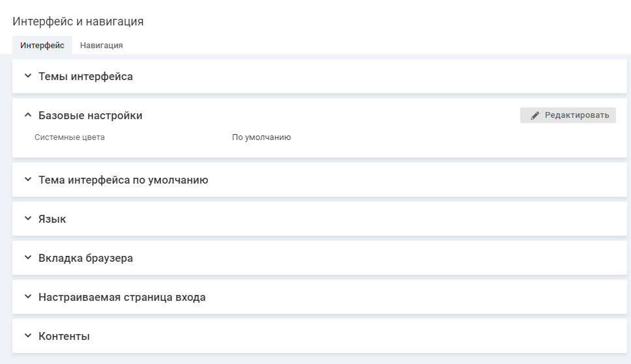Open the Темы интерфейса section title
The image size is (631, 364).
pyautogui.click(x=85, y=76)
